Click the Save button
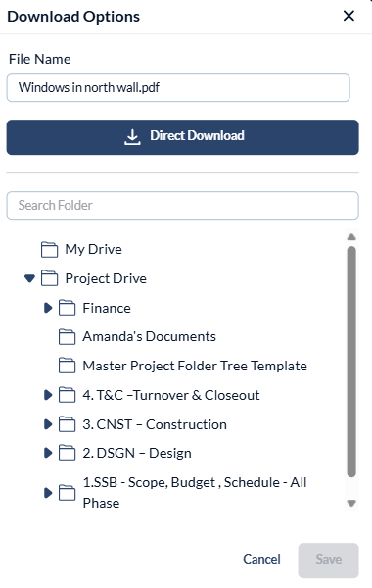 point(329,561)
